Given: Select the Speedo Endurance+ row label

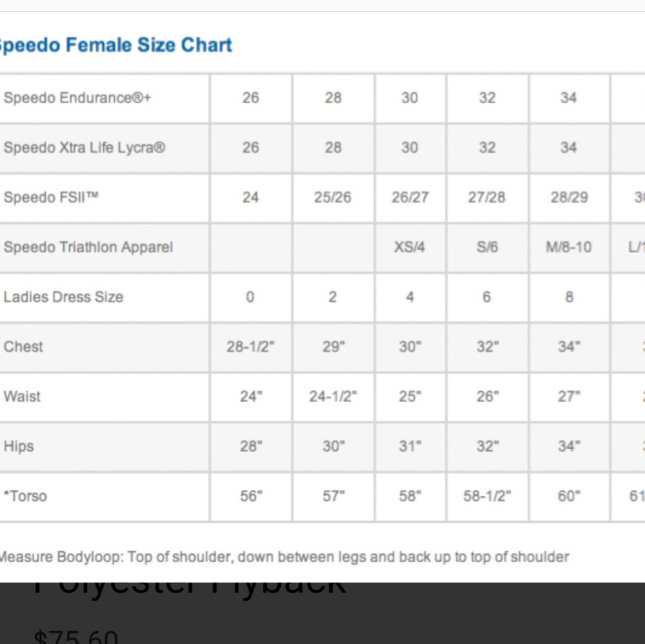Looking at the screenshot, I should click(77, 98).
